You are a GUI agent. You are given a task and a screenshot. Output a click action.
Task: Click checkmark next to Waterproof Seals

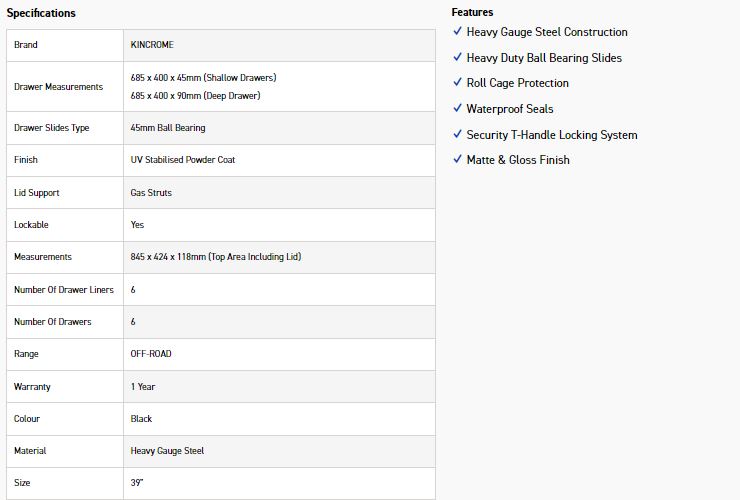coord(457,108)
